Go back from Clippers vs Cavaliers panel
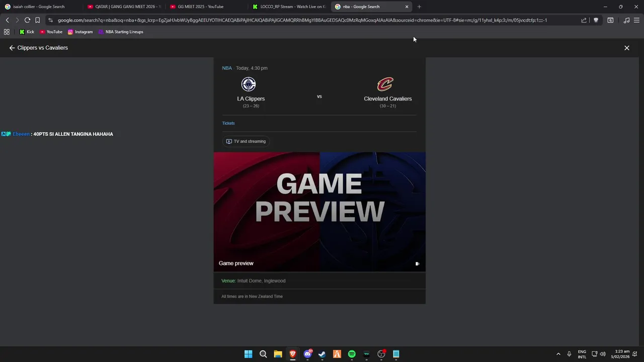 (12, 48)
